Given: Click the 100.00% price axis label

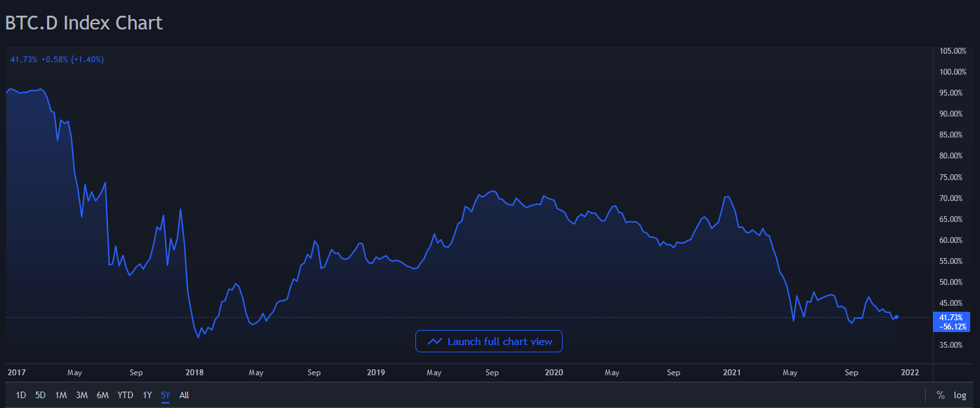Looking at the screenshot, I should (x=953, y=72).
